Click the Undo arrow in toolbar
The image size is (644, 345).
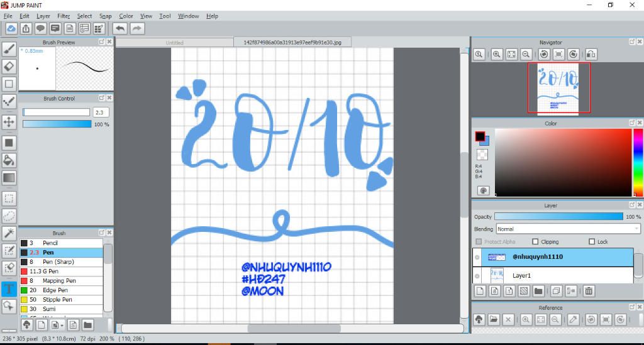click(120, 28)
